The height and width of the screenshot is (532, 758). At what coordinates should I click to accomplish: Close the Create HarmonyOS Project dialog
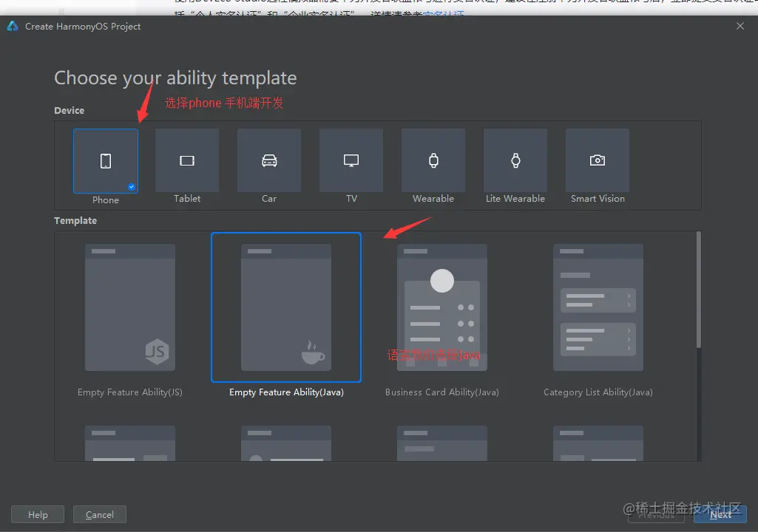point(740,26)
